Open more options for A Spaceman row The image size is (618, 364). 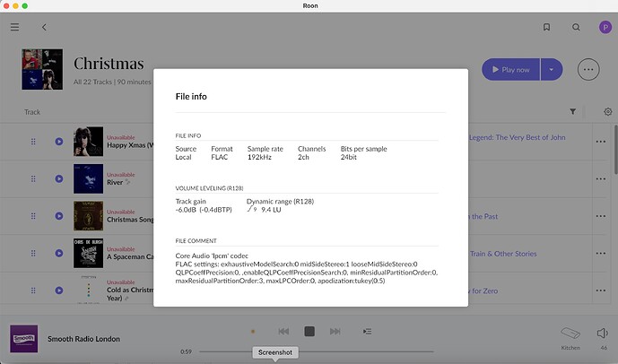point(601,253)
